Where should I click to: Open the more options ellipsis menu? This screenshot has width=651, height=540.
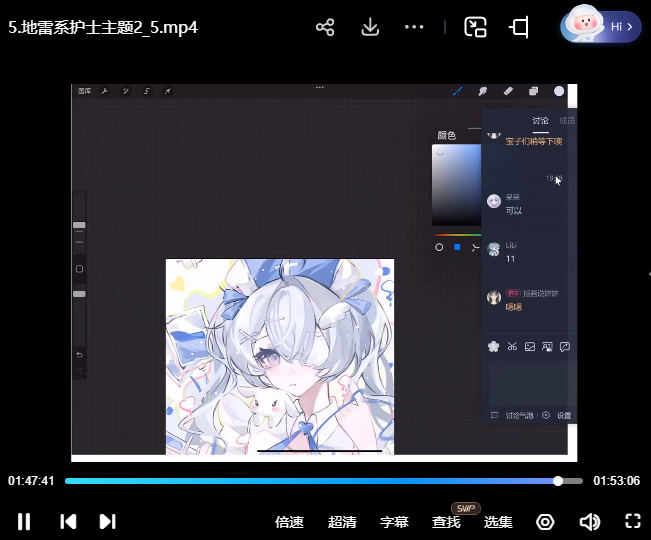click(x=415, y=27)
